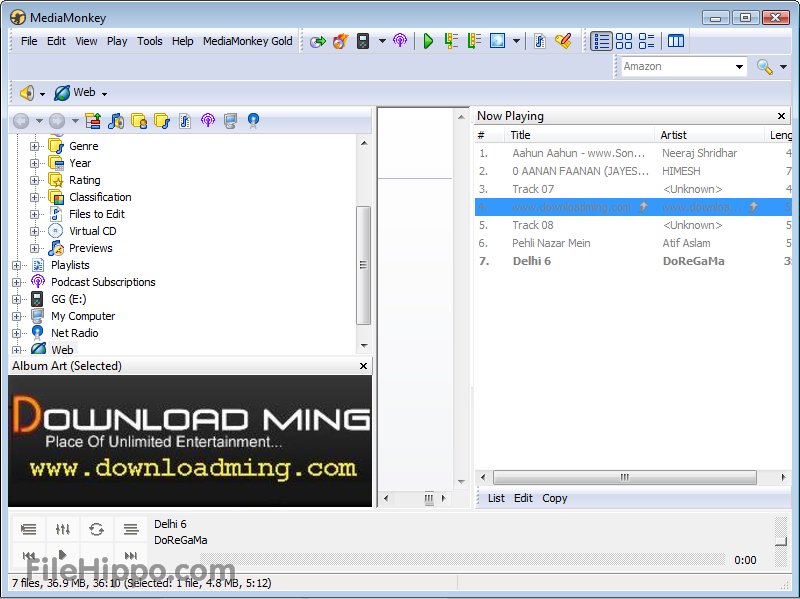
Task: Open the Tools menu
Action: (x=150, y=41)
